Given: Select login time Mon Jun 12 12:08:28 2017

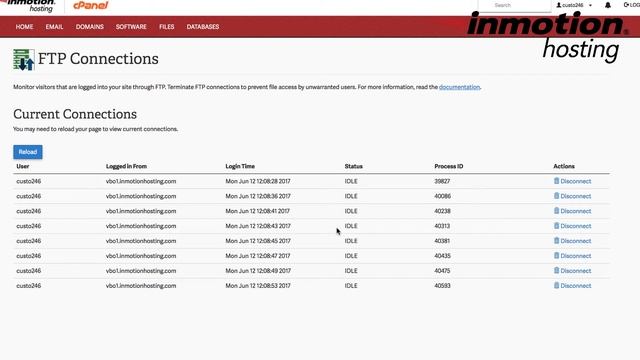Looking at the screenshot, I should click(258, 181).
